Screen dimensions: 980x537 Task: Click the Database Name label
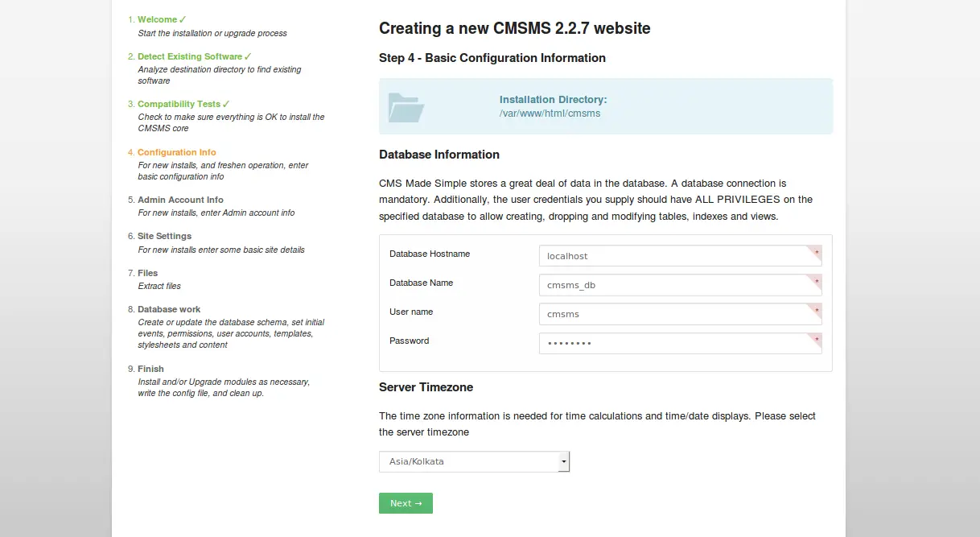[421, 283]
